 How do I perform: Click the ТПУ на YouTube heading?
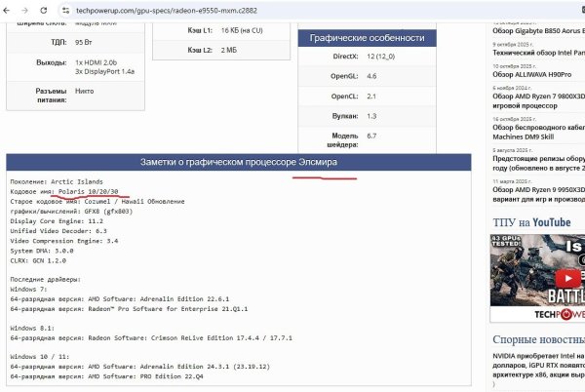(531, 222)
